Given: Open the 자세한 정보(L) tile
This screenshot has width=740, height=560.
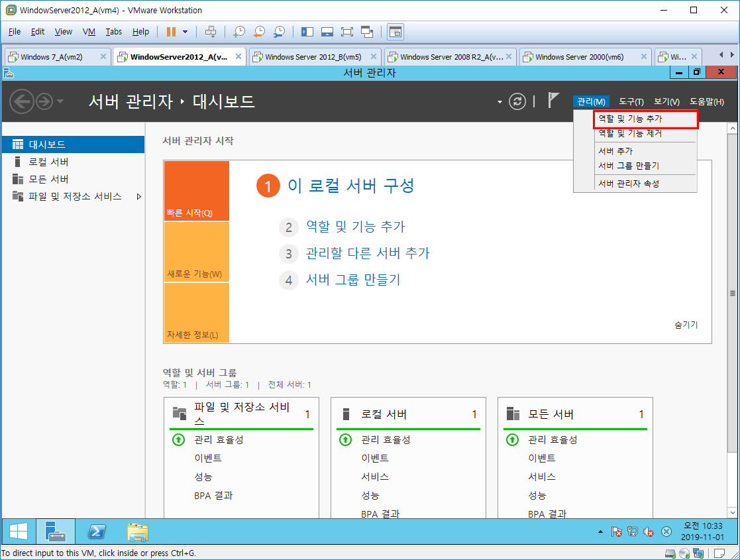Looking at the screenshot, I should coord(197,313).
